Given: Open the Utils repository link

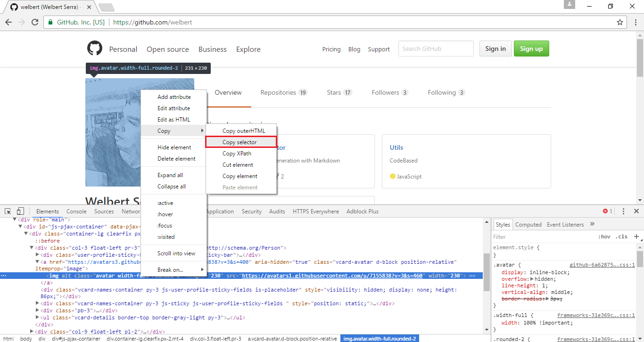Looking at the screenshot, I should pyautogui.click(x=396, y=147).
